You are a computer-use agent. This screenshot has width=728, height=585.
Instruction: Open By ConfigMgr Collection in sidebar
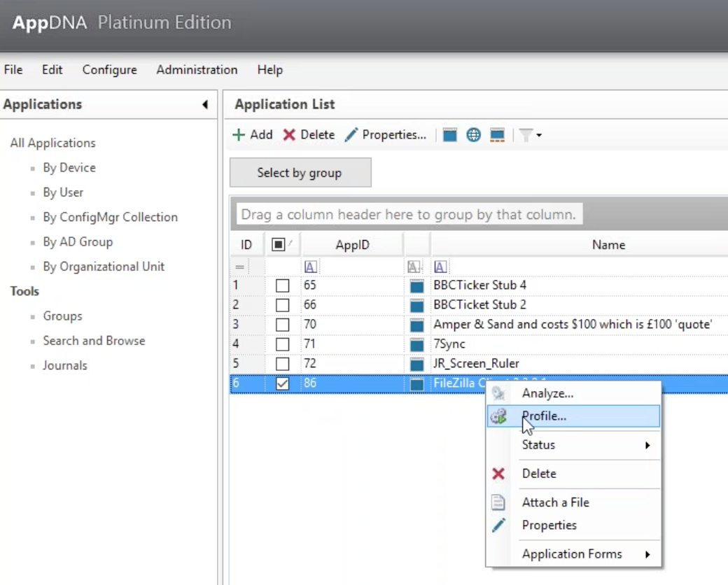coord(110,217)
